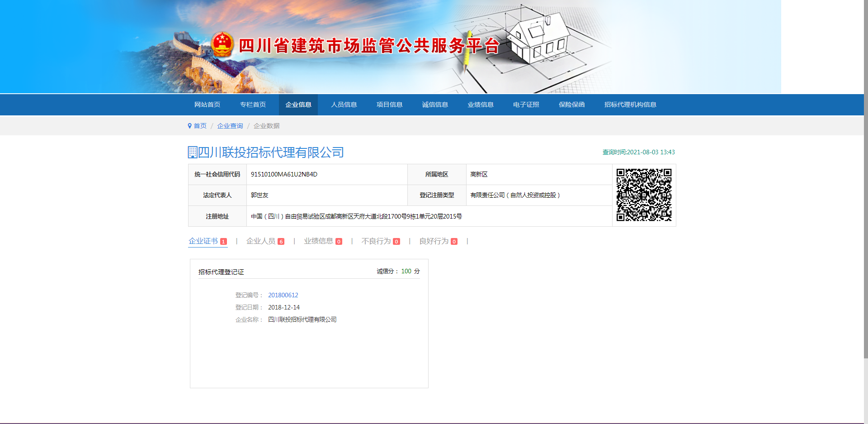Open the 人员信息 navigation item
The image size is (868, 424).
point(344,105)
